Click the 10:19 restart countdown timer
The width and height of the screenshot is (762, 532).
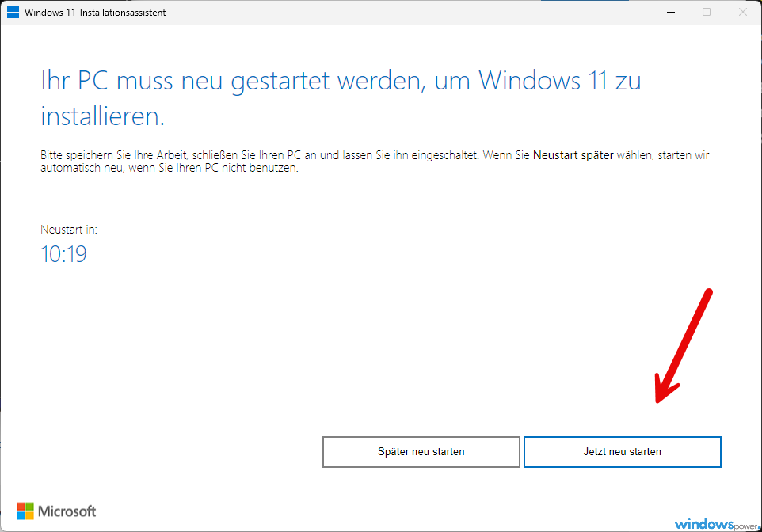[x=63, y=254]
